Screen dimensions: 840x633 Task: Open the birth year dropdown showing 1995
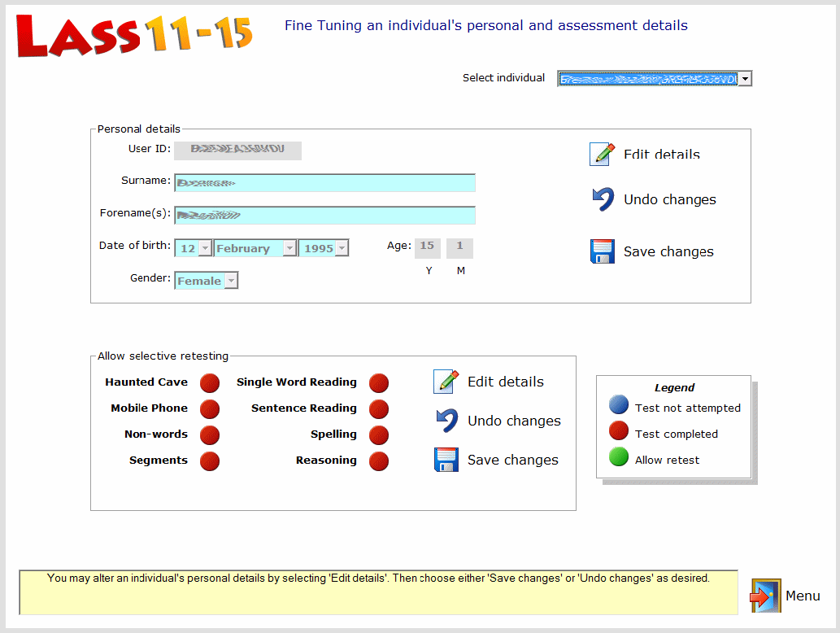coord(342,248)
